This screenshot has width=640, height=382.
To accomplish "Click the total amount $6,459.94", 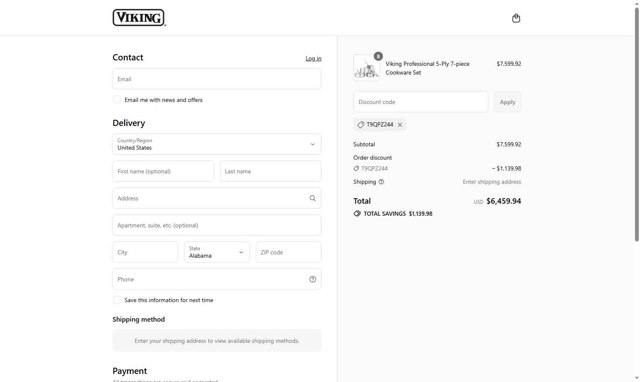I will 504,201.
